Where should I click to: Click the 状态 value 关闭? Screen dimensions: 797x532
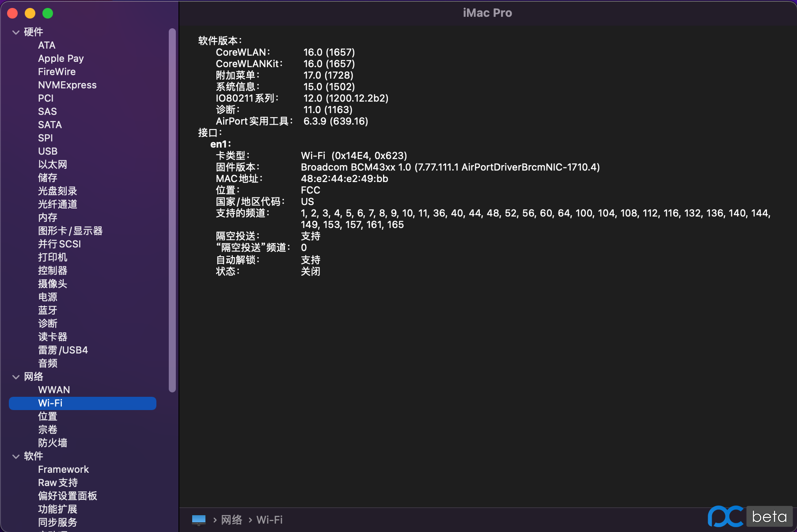(x=311, y=271)
